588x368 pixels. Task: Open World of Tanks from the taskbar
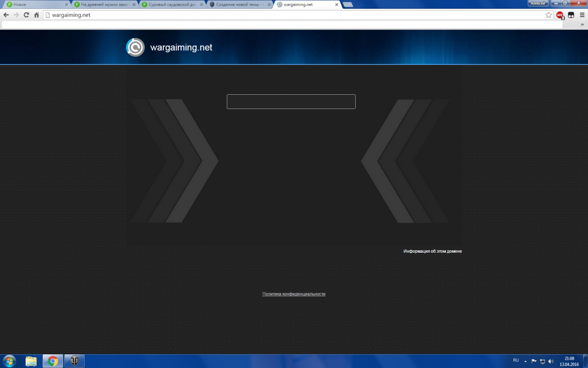74,361
